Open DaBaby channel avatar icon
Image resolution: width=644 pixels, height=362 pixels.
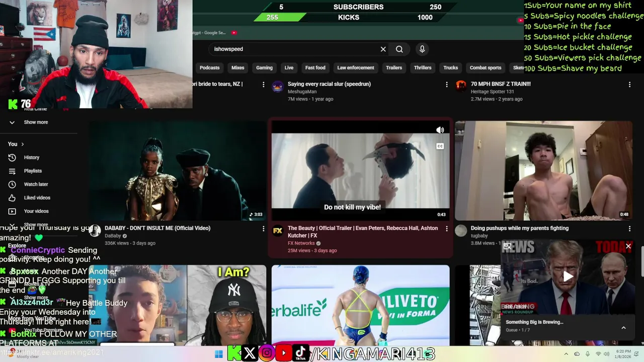pos(95,231)
